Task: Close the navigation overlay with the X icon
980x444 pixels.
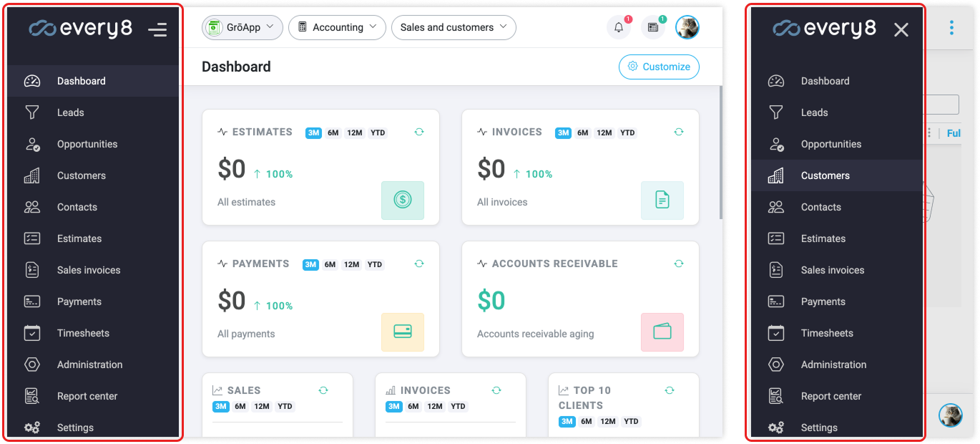Action: point(901,29)
